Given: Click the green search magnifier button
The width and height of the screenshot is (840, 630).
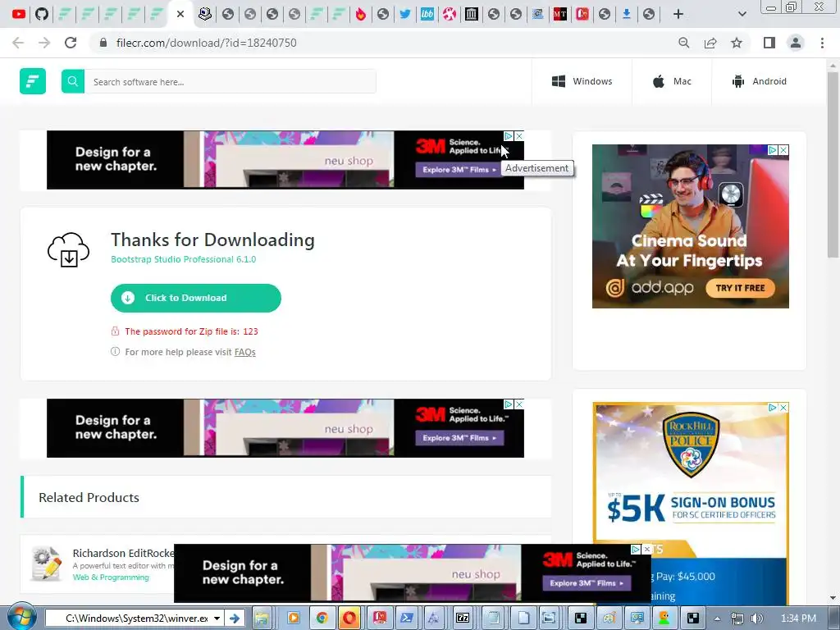Looking at the screenshot, I should 73,81.
